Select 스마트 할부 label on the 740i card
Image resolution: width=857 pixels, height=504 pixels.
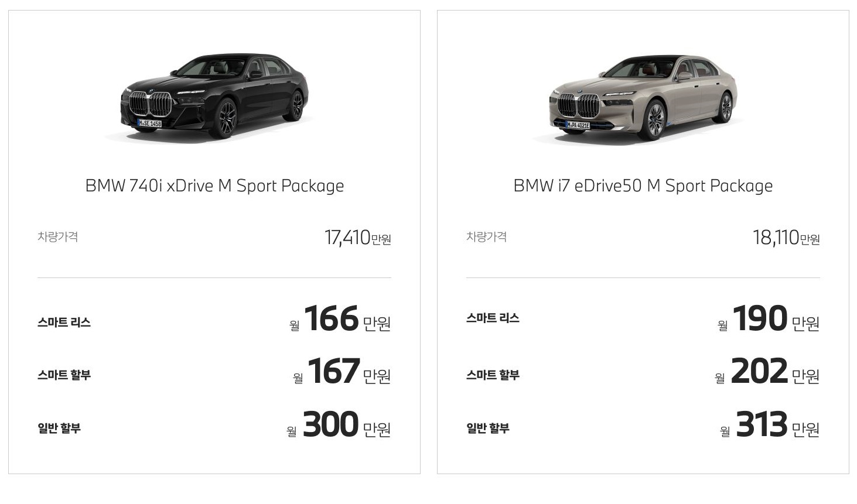(x=64, y=375)
